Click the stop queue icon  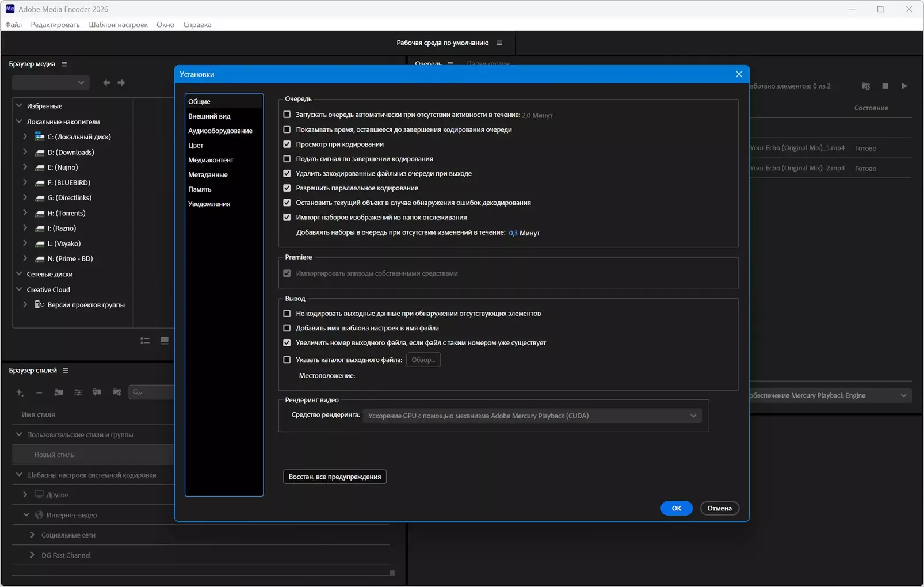tap(885, 86)
